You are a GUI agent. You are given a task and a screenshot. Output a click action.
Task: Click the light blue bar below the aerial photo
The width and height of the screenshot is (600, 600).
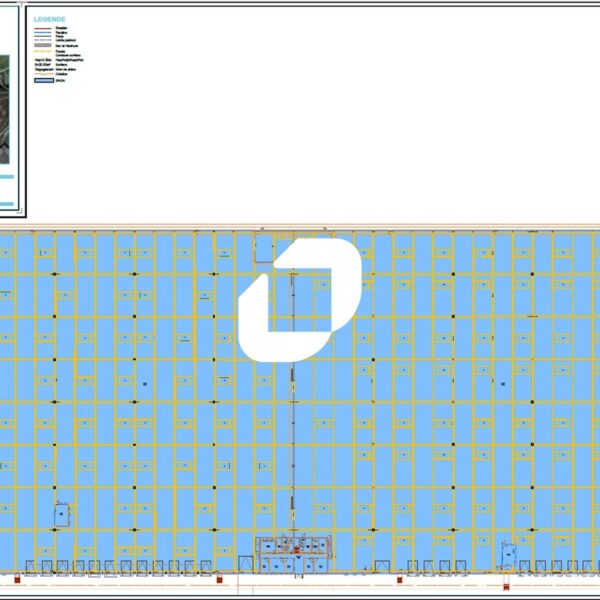[x=6, y=177]
